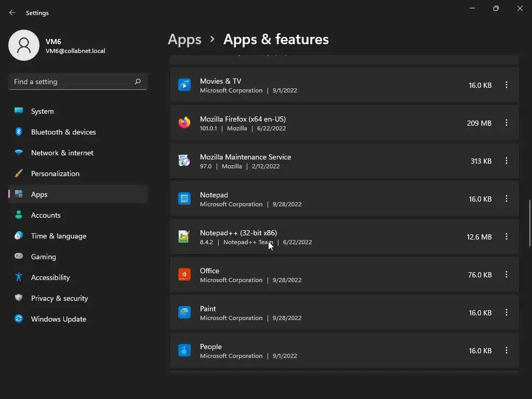Image resolution: width=532 pixels, height=399 pixels.
Task: Click the Notepad app icon
Action: tap(184, 198)
